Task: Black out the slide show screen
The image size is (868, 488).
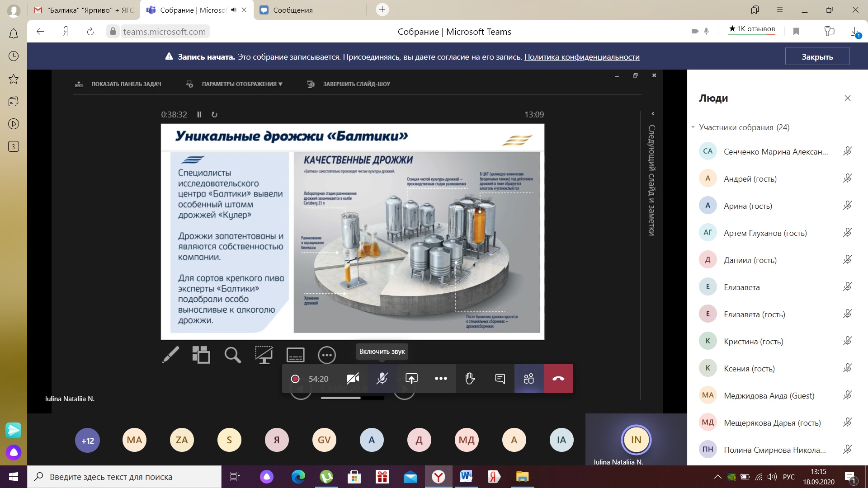Action: 264,355
